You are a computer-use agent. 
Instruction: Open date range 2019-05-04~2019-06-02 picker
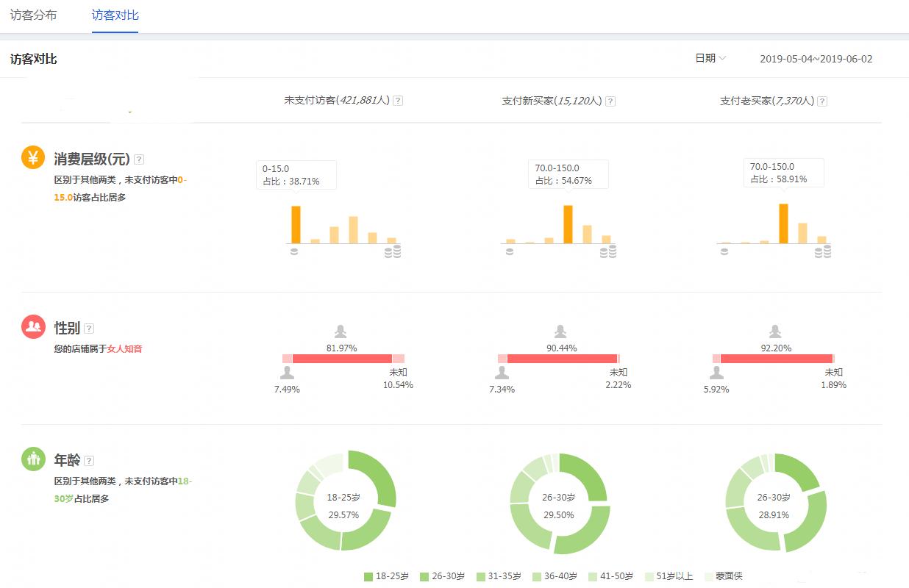[816, 59]
